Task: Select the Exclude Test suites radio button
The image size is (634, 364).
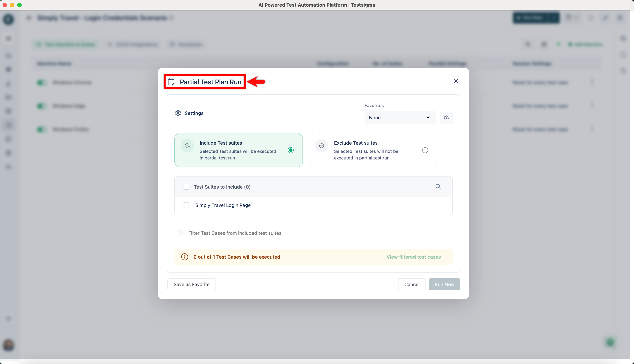Action: 425,150
